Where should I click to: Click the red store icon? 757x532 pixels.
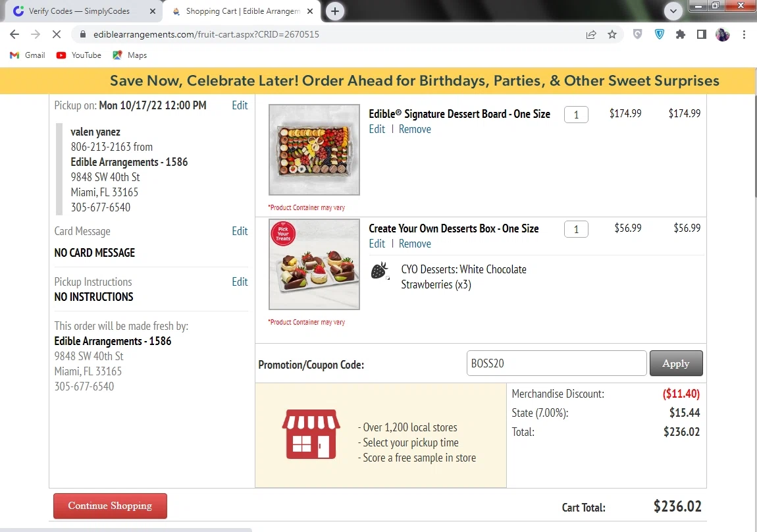click(x=311, y=434)
